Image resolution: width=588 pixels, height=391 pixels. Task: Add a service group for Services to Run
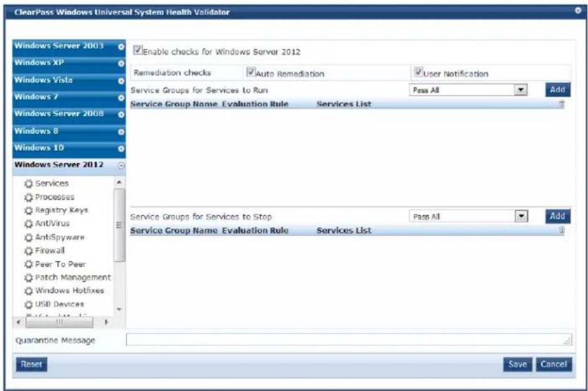coord(558,90)
